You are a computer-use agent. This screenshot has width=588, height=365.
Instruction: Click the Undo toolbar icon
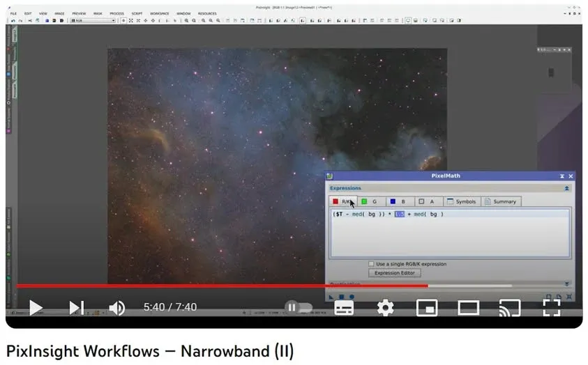pyautogui.click(x=13, y=21)
